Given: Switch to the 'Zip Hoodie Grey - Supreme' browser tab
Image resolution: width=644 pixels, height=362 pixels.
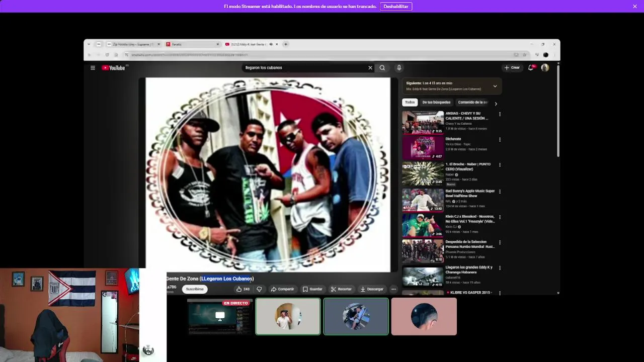Looking at the screenshot, I should click(x=133, y=44).
